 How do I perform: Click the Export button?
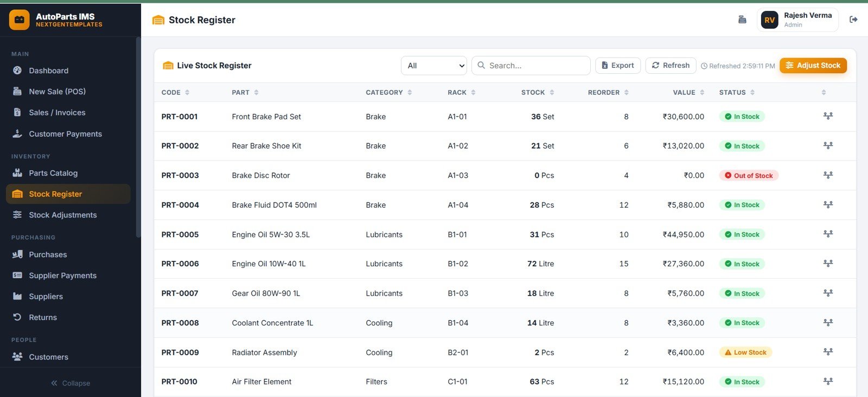pyautogui.click(x=618, y=65)
